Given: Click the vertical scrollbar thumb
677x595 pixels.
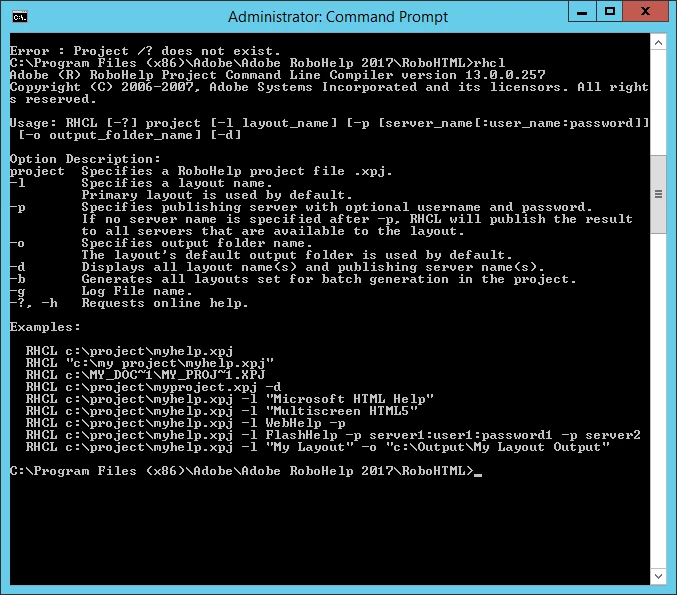Looking at the screenshot, I should 658,194.
